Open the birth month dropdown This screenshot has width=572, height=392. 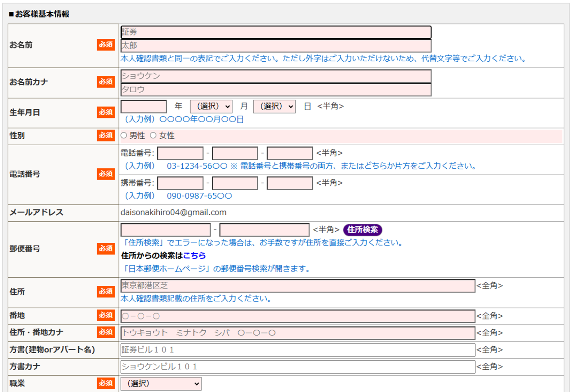point(211,106)
